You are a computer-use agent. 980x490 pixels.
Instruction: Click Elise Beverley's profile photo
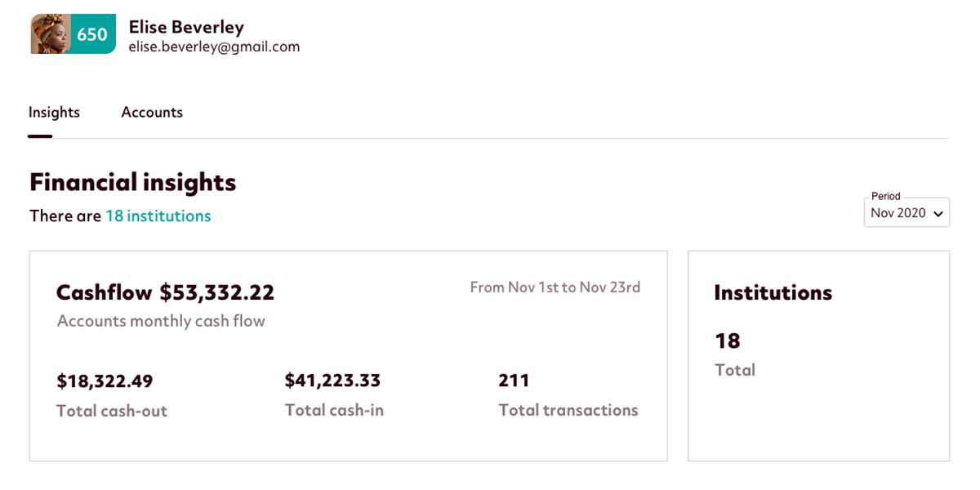point(51,34)
